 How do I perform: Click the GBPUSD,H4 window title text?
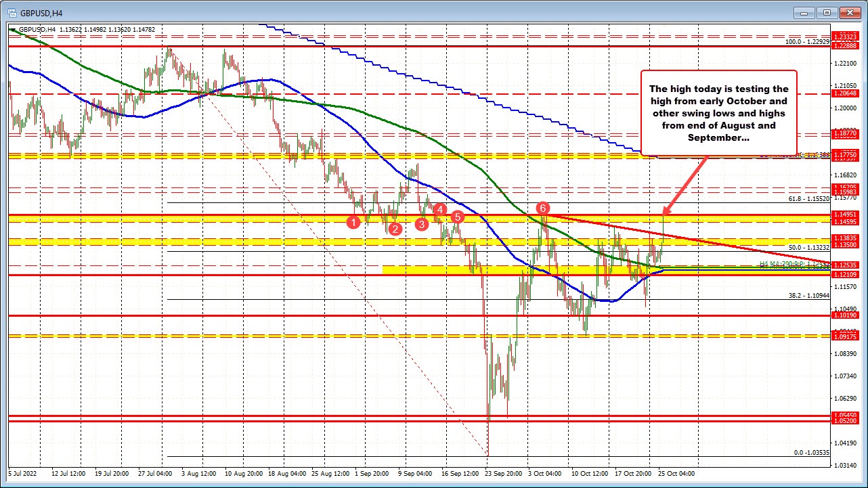(41, 12)
